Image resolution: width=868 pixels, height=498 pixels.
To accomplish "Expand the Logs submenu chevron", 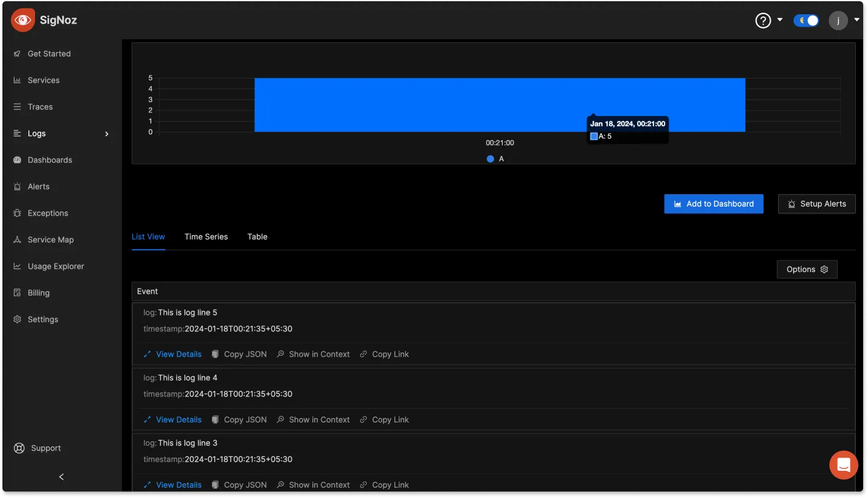I will (107, 134).
